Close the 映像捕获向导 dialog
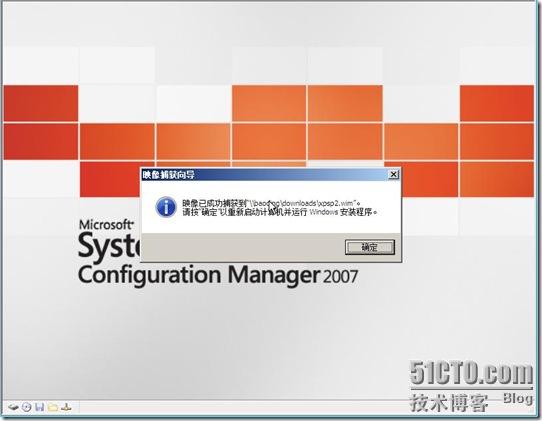 [x=393, y=175]
